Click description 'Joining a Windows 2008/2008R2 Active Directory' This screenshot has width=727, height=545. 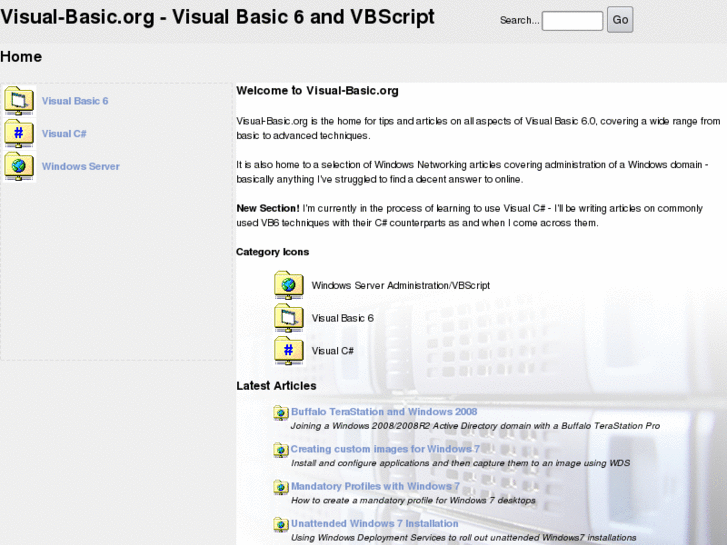[475, 426]
